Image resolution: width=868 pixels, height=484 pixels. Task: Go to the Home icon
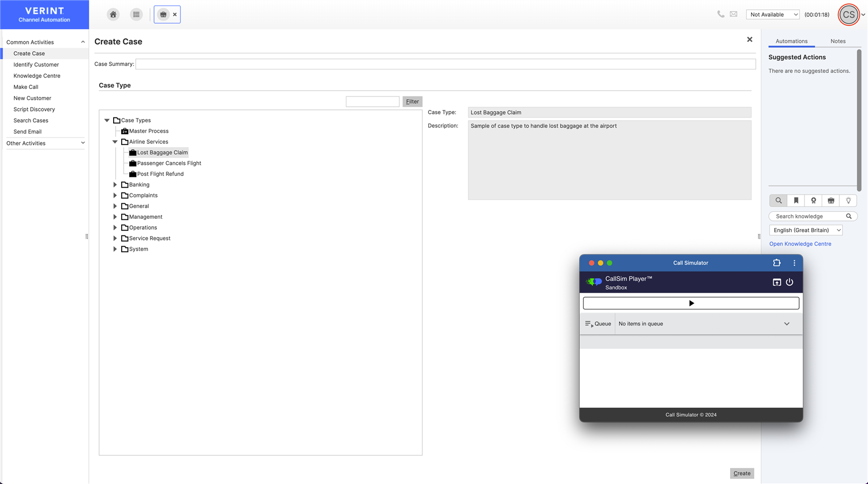(113, 15)
